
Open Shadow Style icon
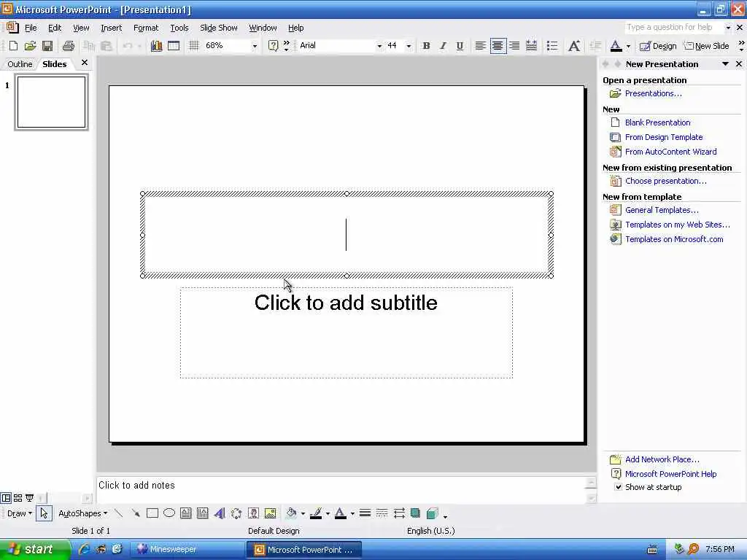pos(415,513)
